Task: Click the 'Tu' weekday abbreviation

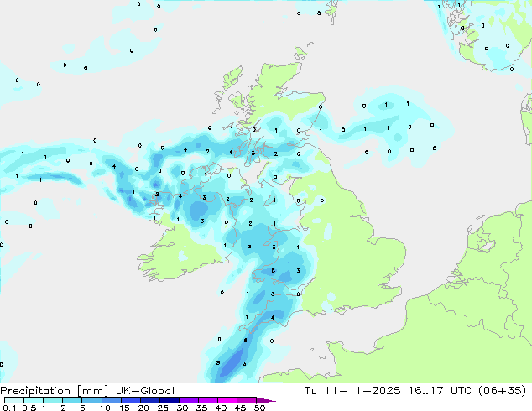Action: [310, 391]
